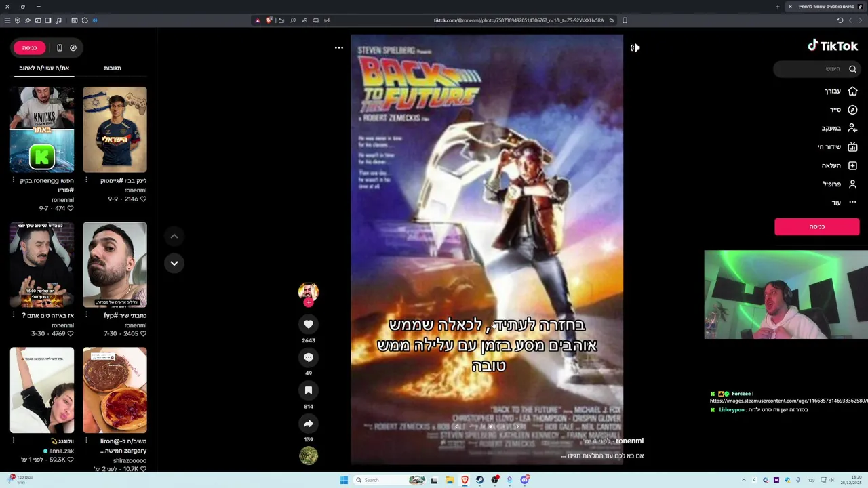Open Steam from the taskbar

479,480
